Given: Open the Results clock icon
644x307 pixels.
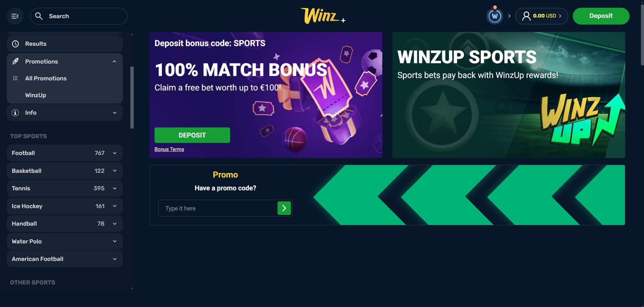Looking at the screenshot, I should (x=15, y=44).
